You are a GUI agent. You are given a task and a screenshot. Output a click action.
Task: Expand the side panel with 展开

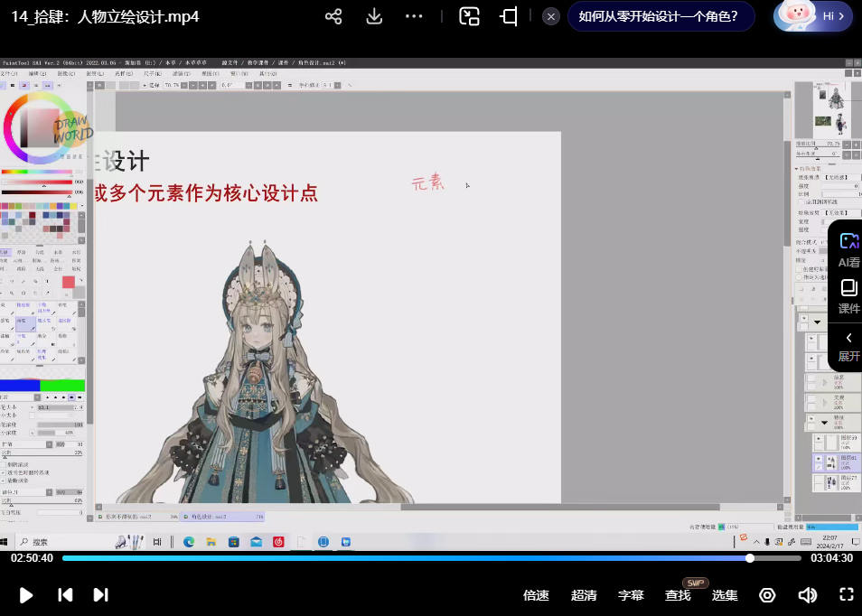click(848, 345)
